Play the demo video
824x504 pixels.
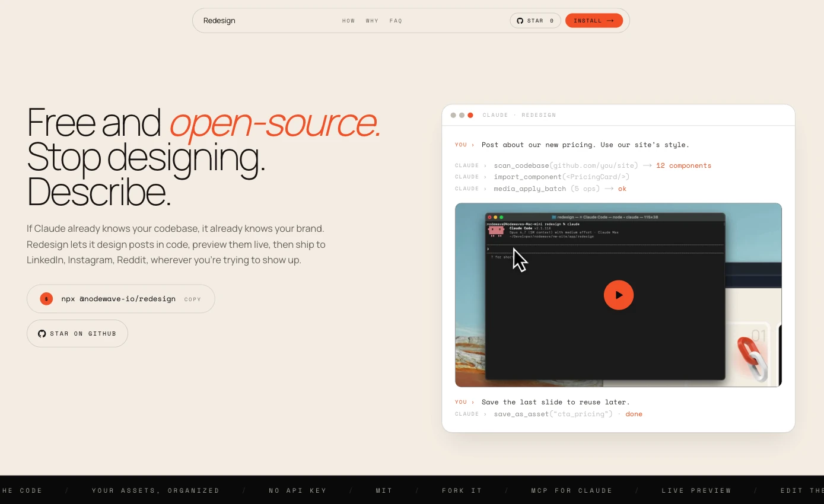[x=619, y=295]
